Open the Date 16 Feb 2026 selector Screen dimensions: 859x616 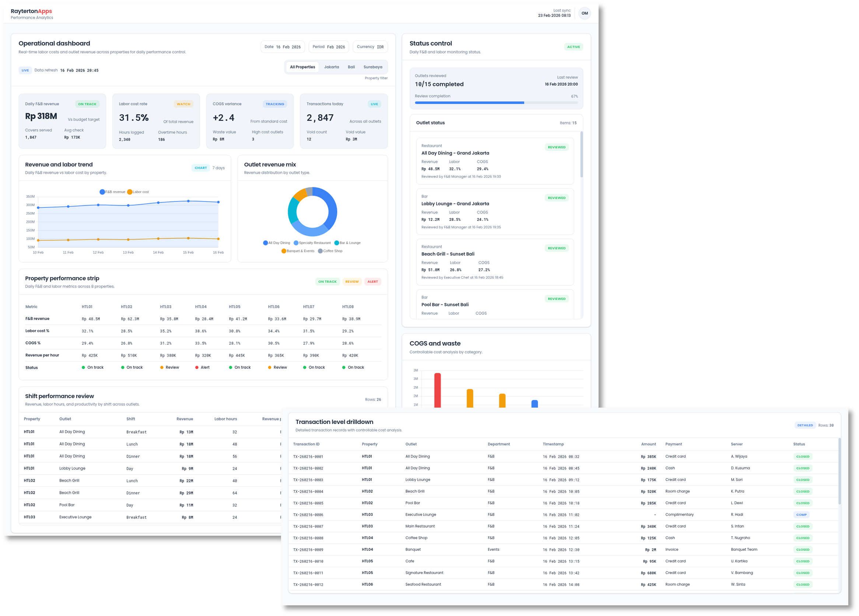click(x=283, y=46)
